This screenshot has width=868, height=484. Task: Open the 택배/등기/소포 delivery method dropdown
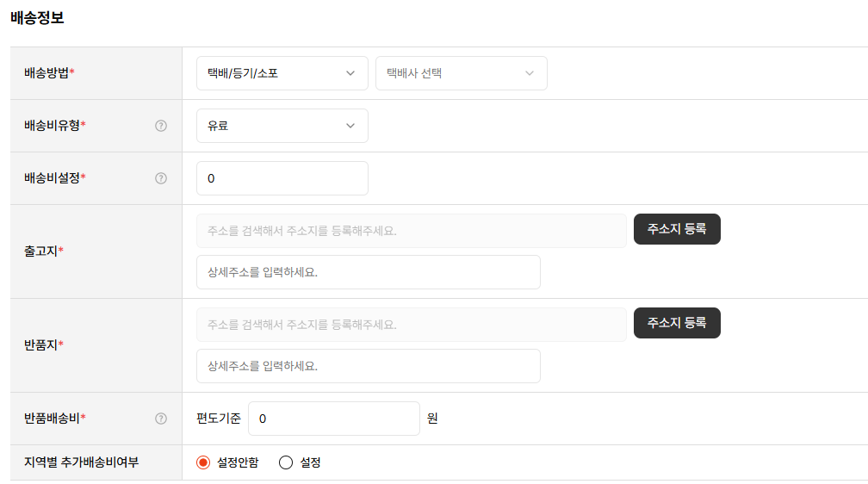click(282, 73)
